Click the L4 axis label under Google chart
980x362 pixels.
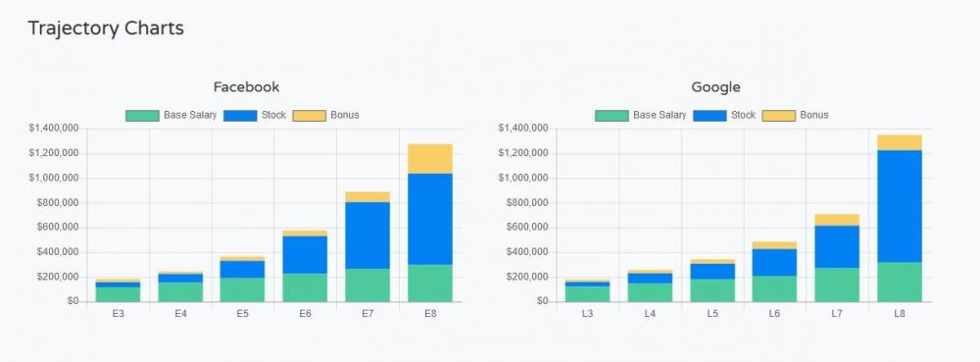click(650, 313)
